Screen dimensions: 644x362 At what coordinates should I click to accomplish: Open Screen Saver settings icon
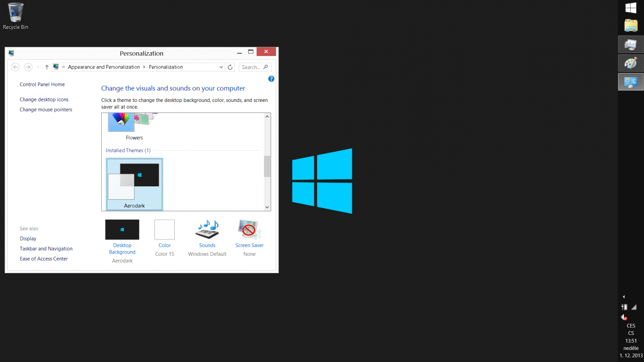click(x=249, y=230)
